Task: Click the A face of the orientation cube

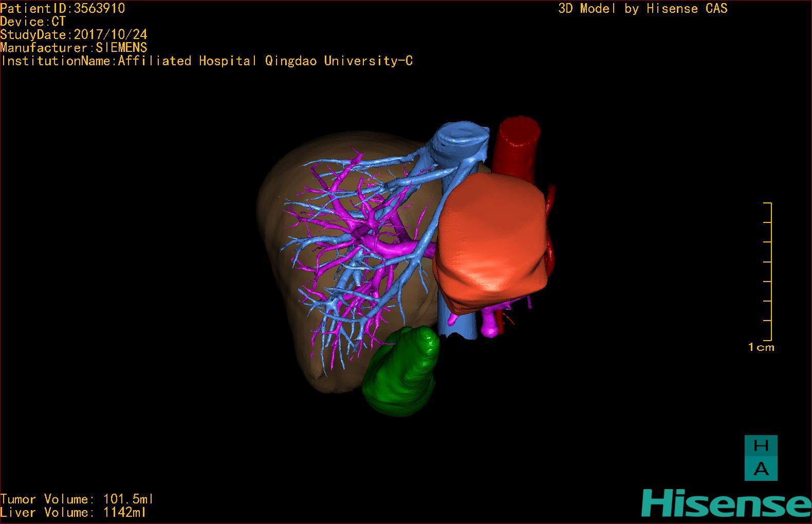Action: coord(761,469)
